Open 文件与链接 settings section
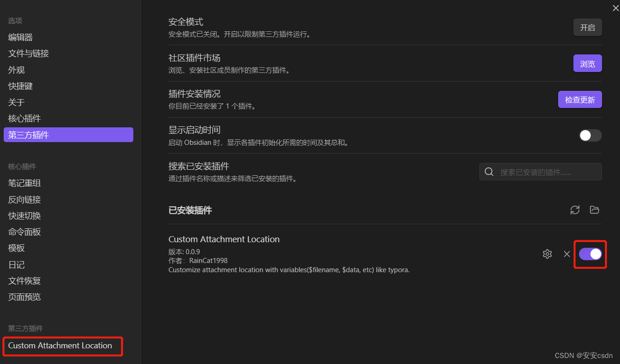 point(68,54)
